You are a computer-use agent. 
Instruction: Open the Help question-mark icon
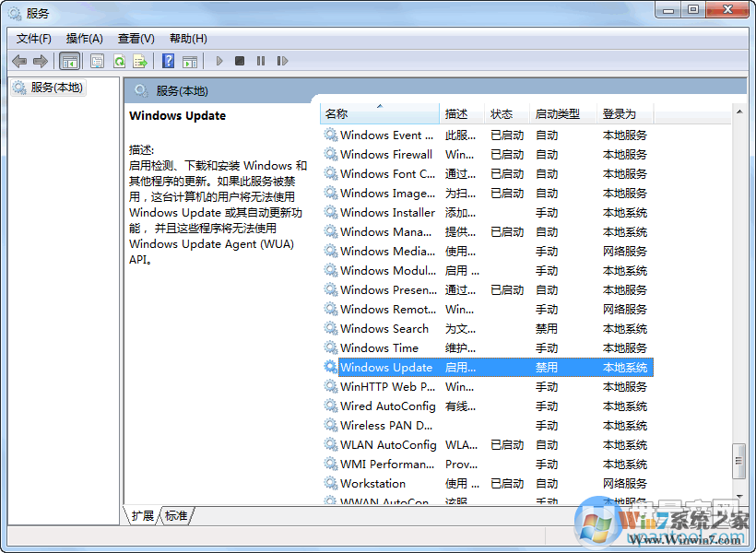[169, 61]
